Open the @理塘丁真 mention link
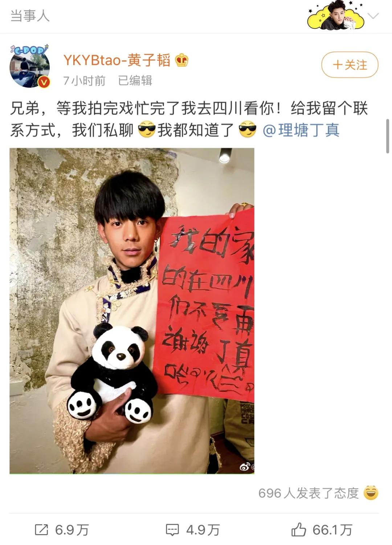 pos(301,130)
